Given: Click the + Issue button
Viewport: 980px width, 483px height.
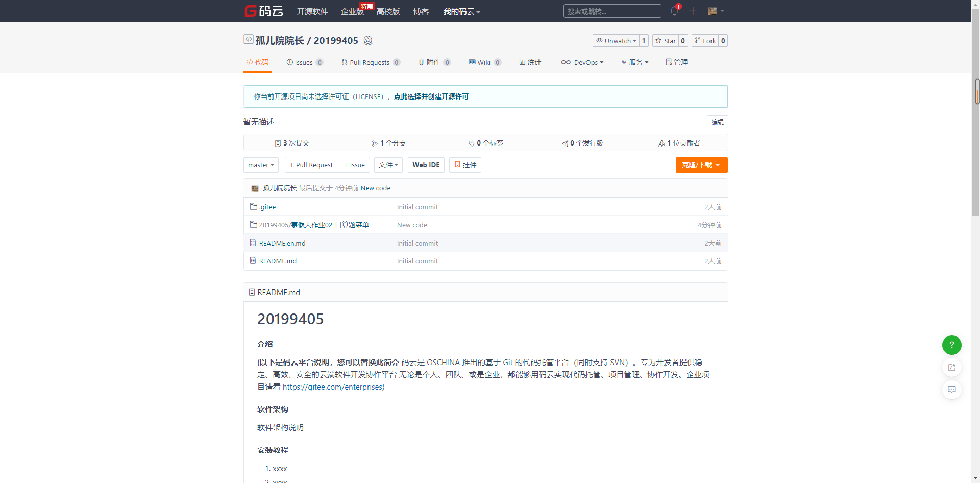Looking at the screenshot, I should click(x=354, y=165).
